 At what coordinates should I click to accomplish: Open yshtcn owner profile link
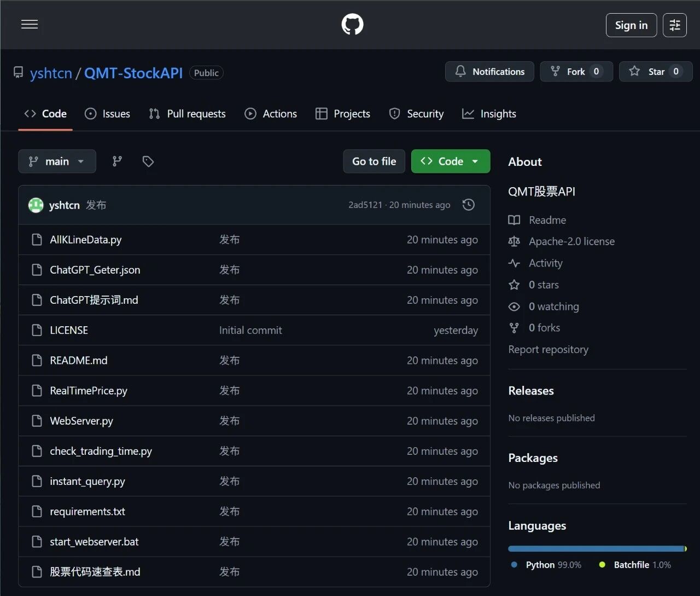click(x=51, y=73)
